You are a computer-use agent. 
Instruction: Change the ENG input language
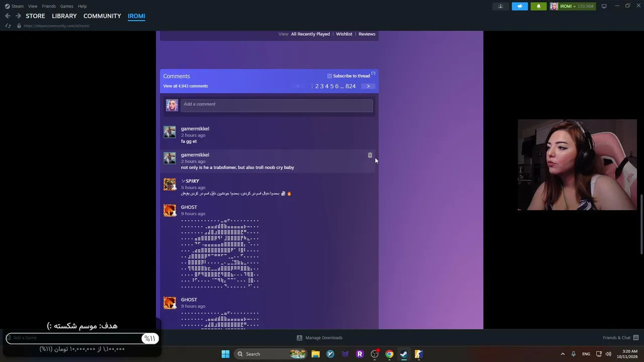click(586, 354)
